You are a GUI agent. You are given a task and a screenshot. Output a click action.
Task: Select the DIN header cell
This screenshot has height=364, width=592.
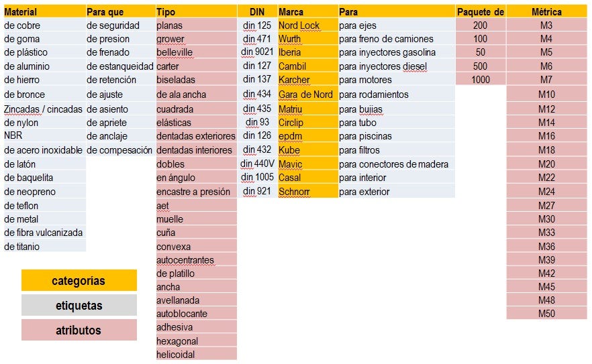(x=257, y=11)
